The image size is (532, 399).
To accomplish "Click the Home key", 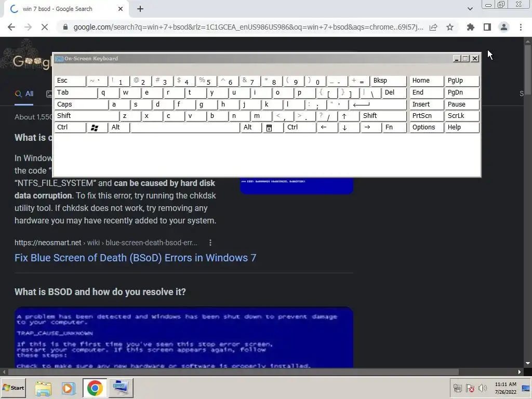I will [x=427, y=81].
